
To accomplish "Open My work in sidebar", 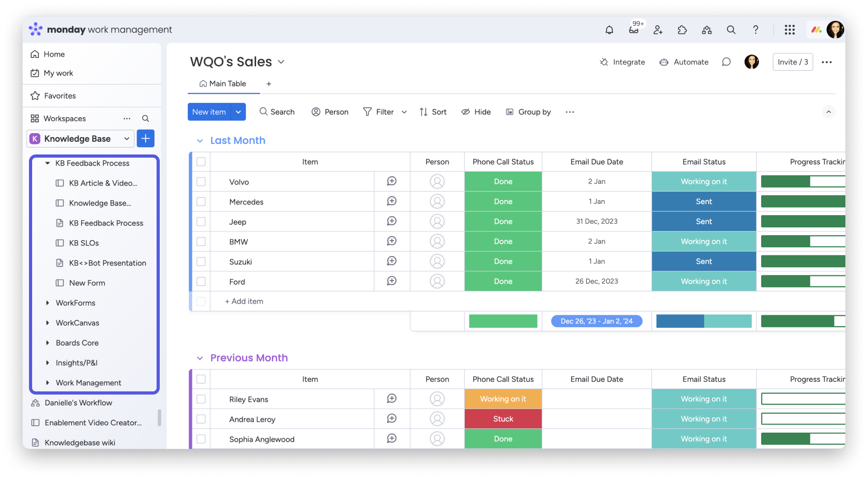I will (52, 73).
